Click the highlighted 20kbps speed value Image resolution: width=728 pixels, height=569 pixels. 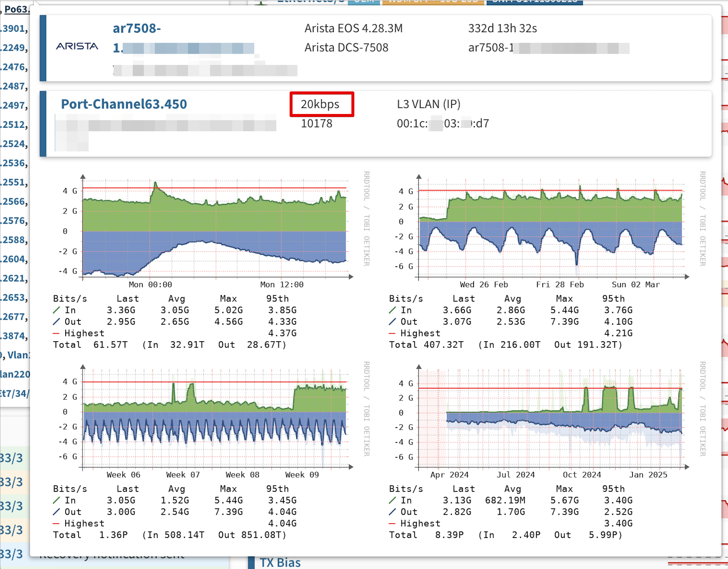320,104
